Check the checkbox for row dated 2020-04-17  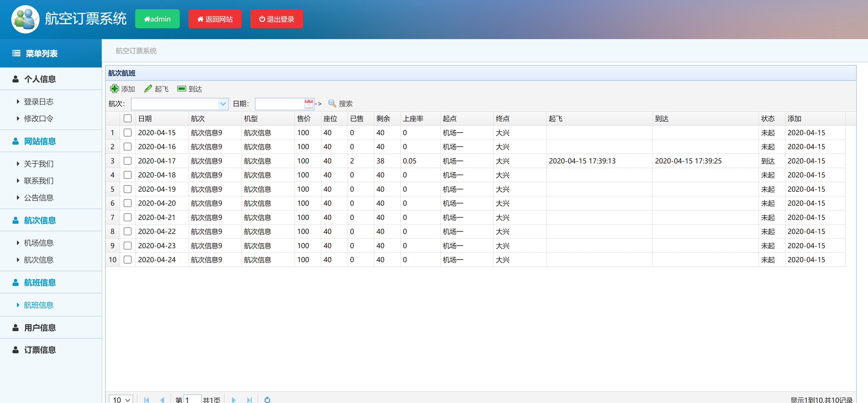click(127, 161)
